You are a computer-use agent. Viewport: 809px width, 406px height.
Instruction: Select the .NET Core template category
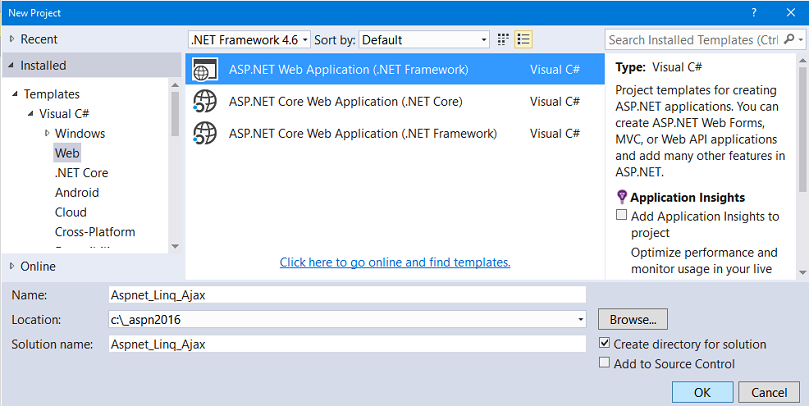click(82, 173)
